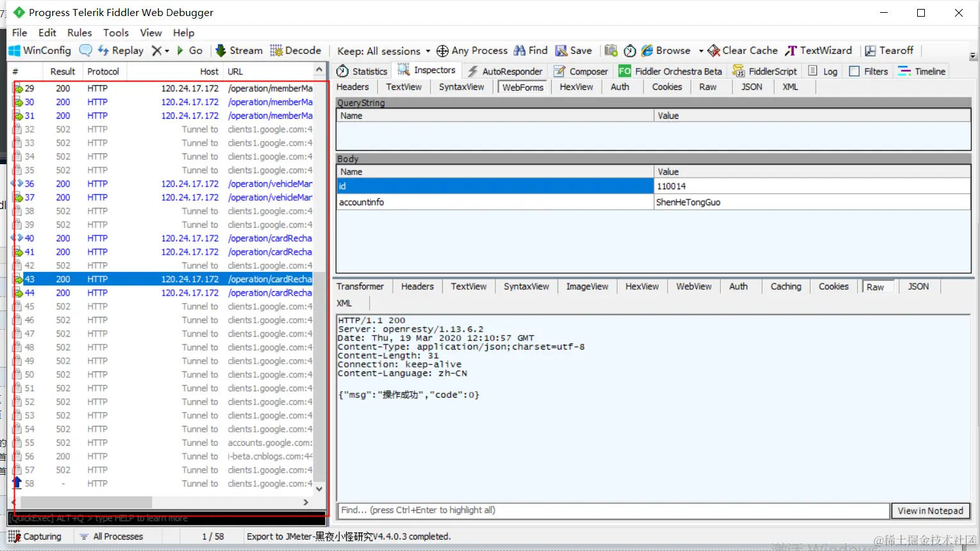Switch to the Statistics tab
This screenshot has width=980, height=551.
click(x=362, y=71)
